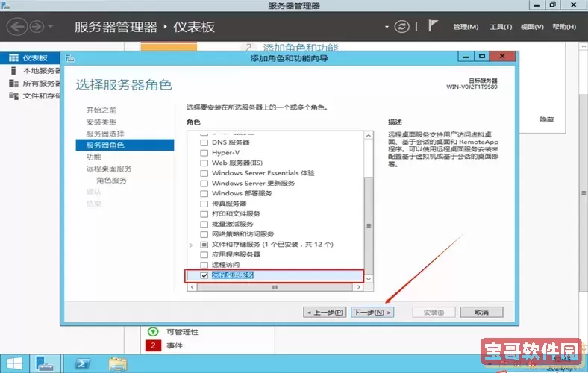
Task: Click the 取消 button in the wizard
Action: (481, 312)
